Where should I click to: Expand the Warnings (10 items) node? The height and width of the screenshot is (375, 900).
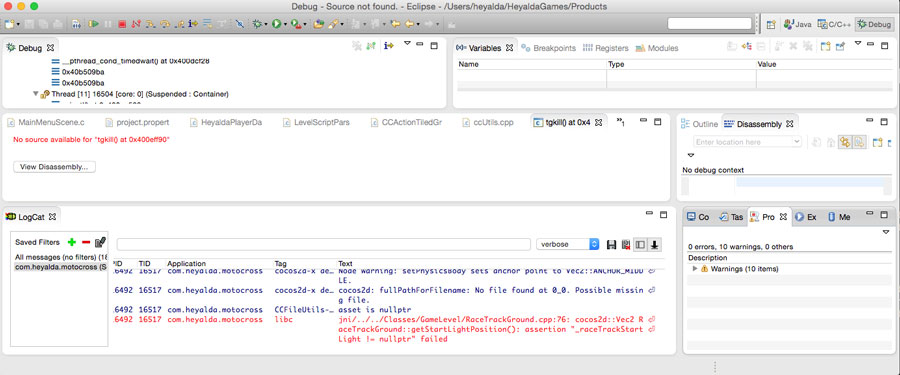[x=696, y=269]
